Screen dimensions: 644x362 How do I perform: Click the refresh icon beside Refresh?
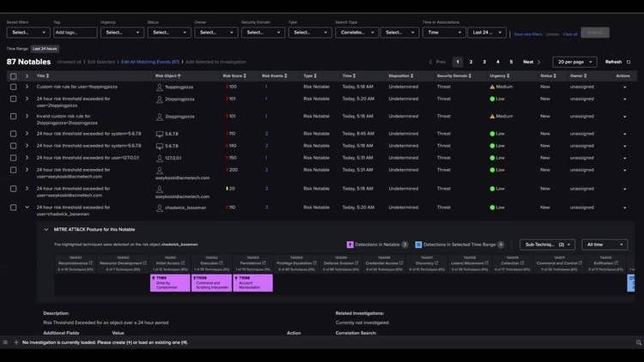pyautogui.click(x=629, y=62)
